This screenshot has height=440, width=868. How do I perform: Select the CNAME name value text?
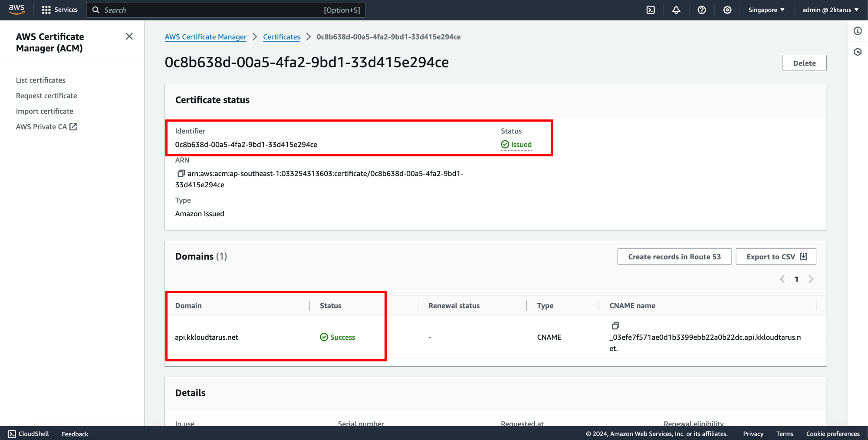pos(705,343)
